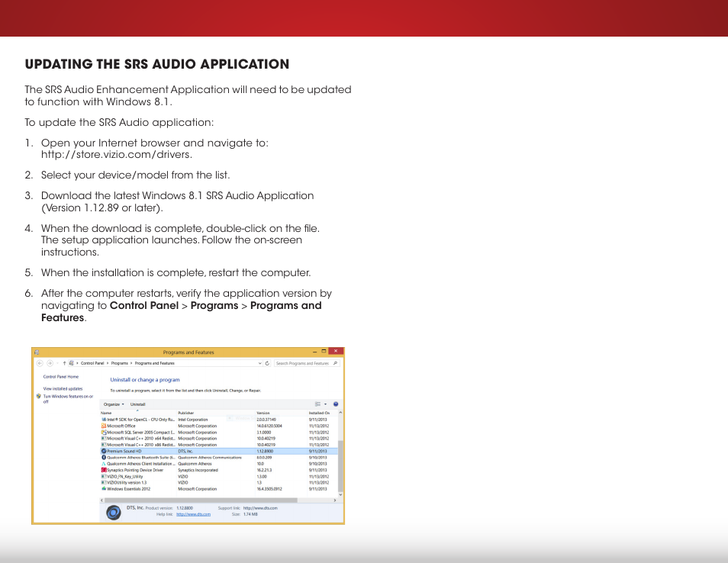
Task: Minimize the Programs and Features window
Action: click(x=315, y=352)
